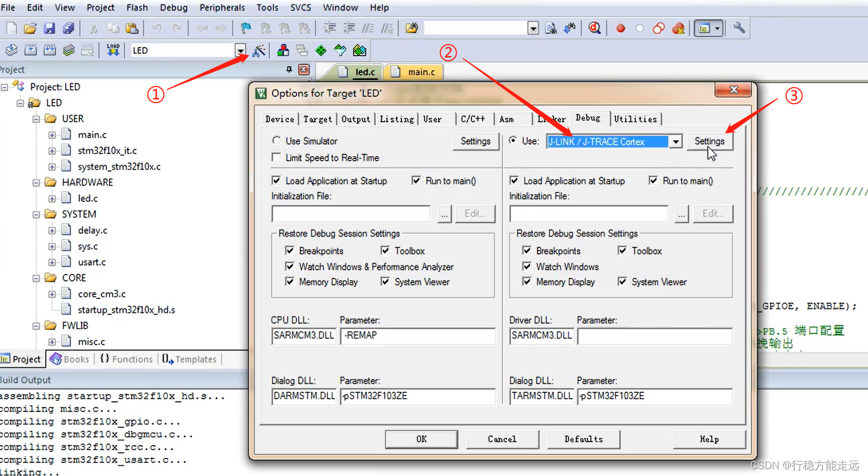Toggle right-side Breakpoints checkbox
868x476 pixels.
(x=527, y=250)
